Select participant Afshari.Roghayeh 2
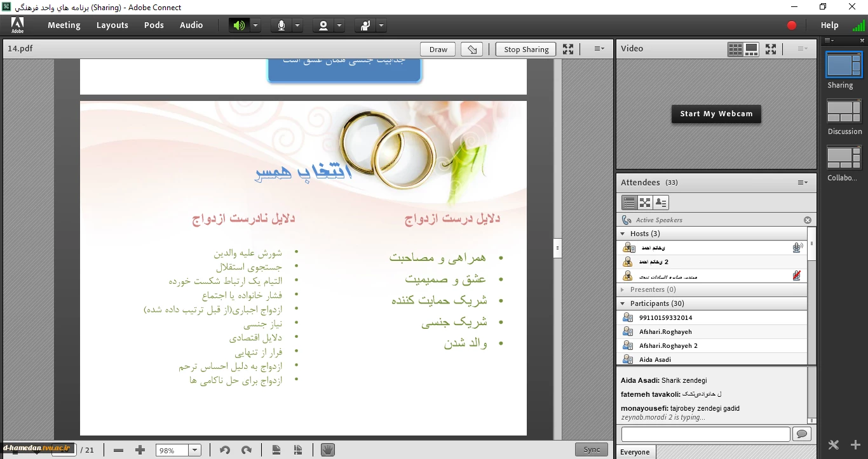 pyautogui.click(x=712, y=345)
